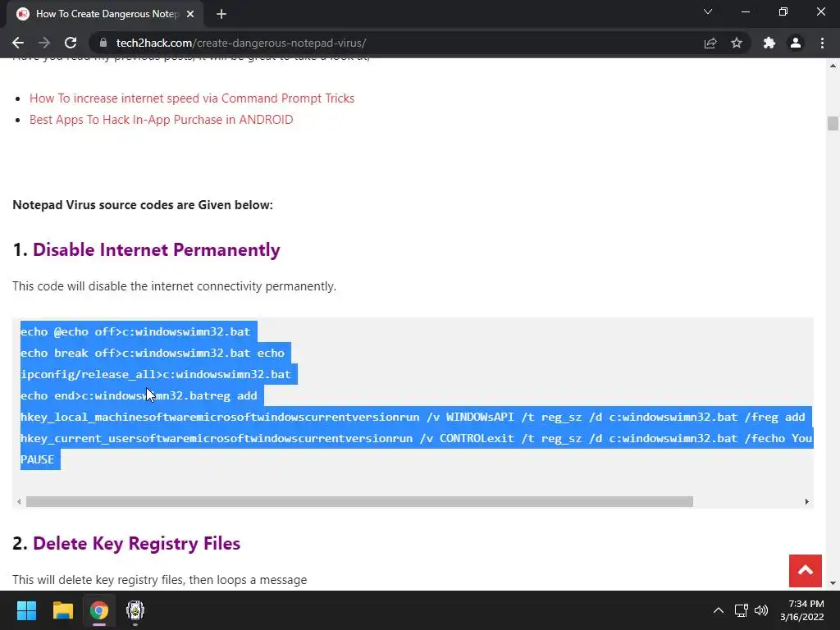
Task: Click the browser forward arrow
Action: (44, 43)
